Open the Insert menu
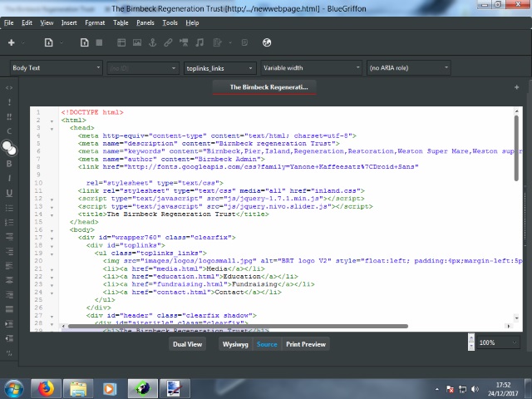The image size is (532, 399). [69, 22]
